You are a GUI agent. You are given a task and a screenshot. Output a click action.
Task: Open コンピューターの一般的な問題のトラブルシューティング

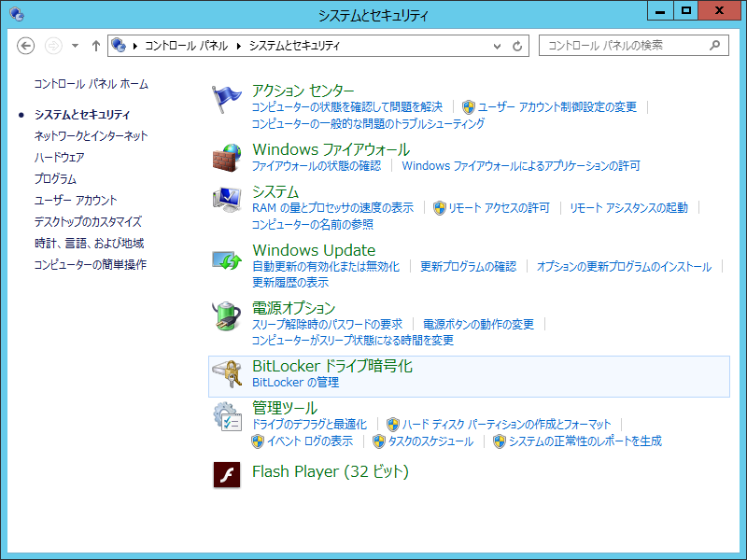368,124
